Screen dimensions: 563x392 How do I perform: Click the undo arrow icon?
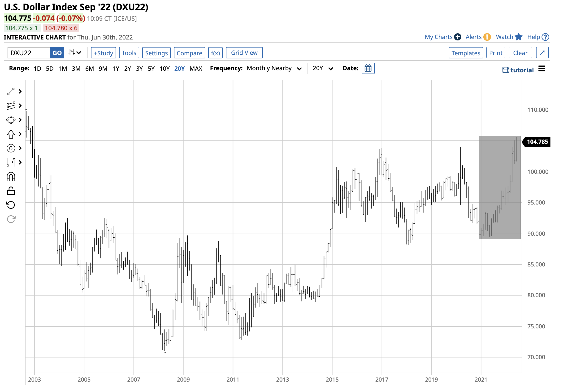pyautogui.click(x=11, y=205)
